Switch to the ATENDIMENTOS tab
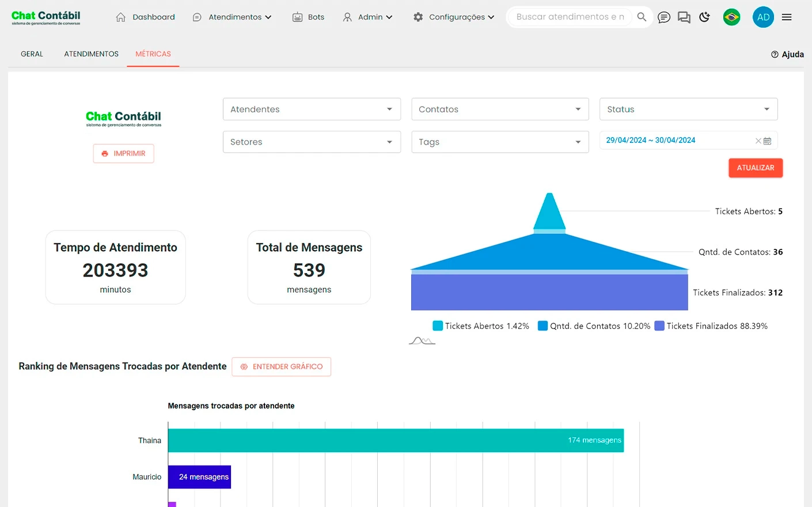The height and width of the screenshot is (507, 812). [x=91, y=54]
